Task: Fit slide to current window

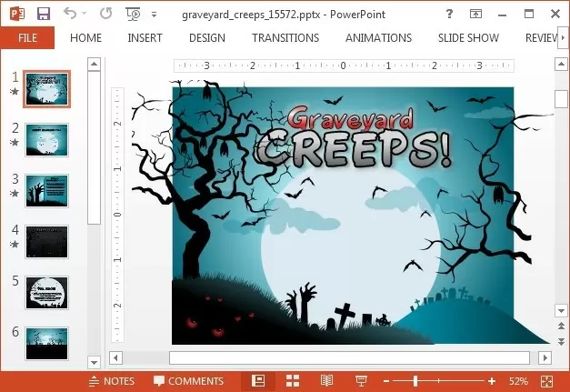Action: click(x=546, y=381)
